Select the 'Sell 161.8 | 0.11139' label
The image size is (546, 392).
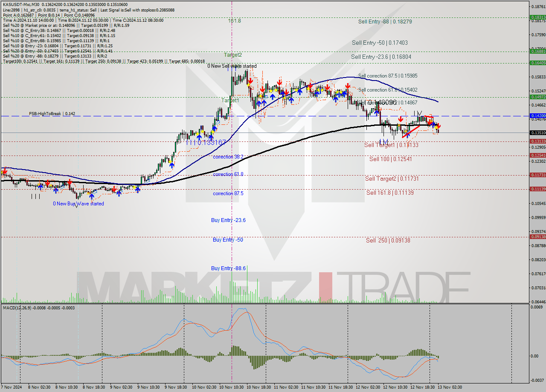click(x=390, y=193)
